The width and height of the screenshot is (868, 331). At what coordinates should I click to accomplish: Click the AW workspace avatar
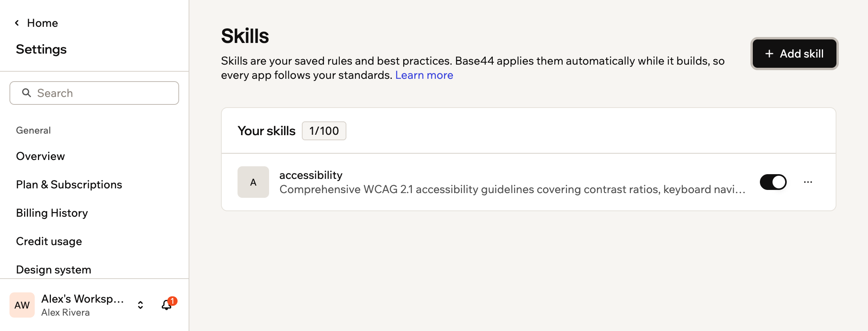pyautogui.click(x=22, y=305)
